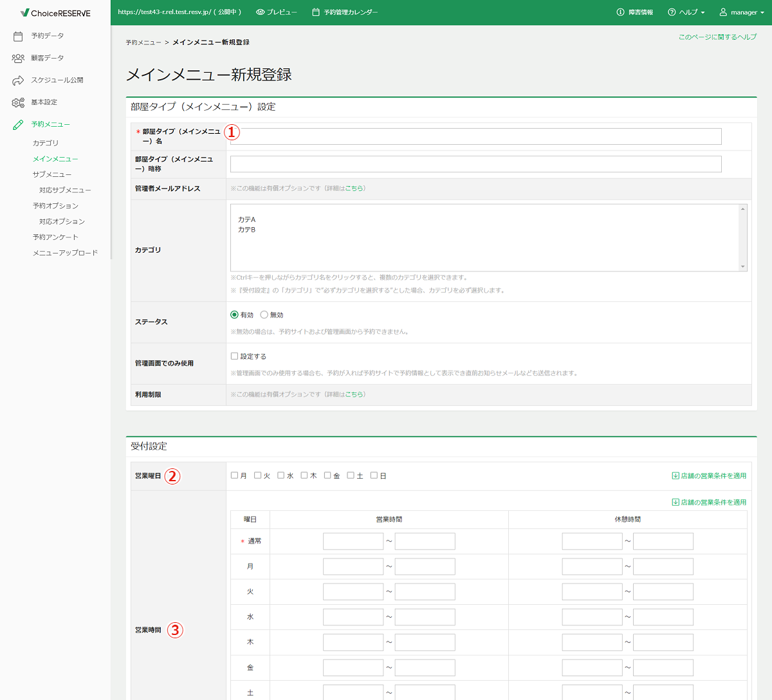Screen dimensions: 772x700
Task: Check the 木 business day checkbox
Action: 304,475
